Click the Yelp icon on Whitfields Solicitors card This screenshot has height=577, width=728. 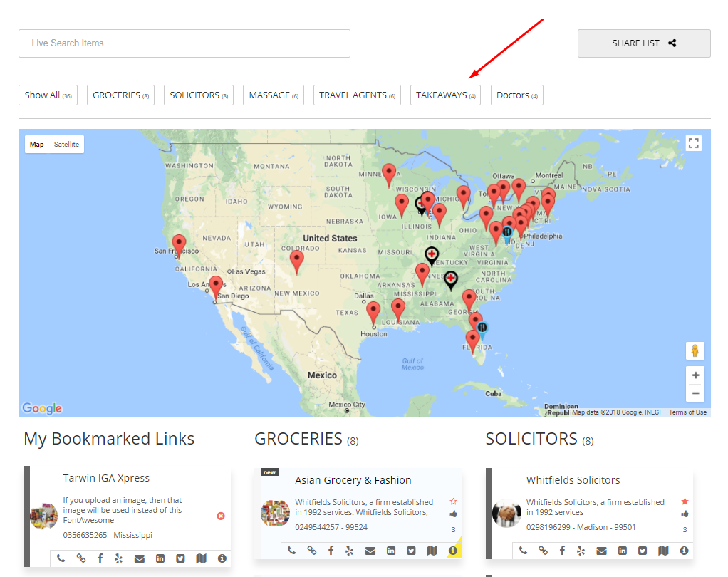[581, 551]
